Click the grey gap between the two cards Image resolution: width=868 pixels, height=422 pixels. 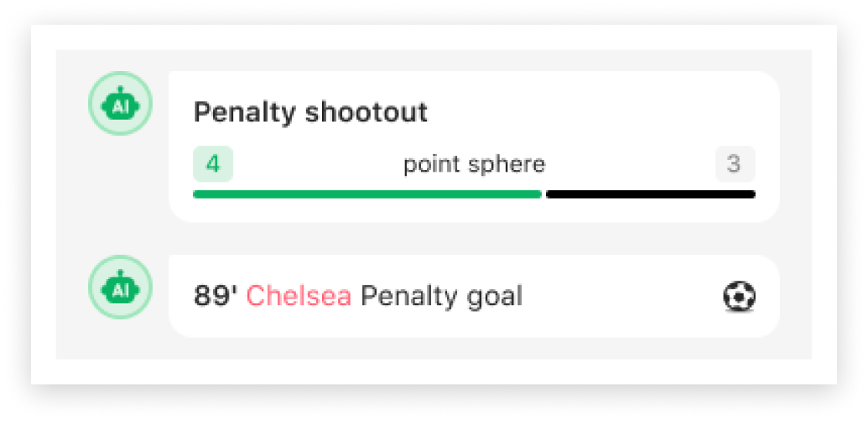[x=473, y=239]
